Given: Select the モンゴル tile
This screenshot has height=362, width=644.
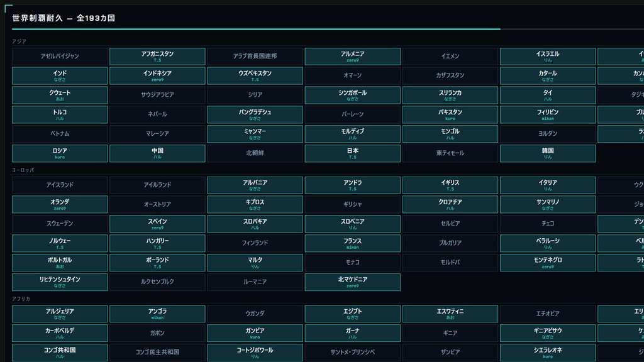Looking at the screenshot, I should [x=450, y=134].
